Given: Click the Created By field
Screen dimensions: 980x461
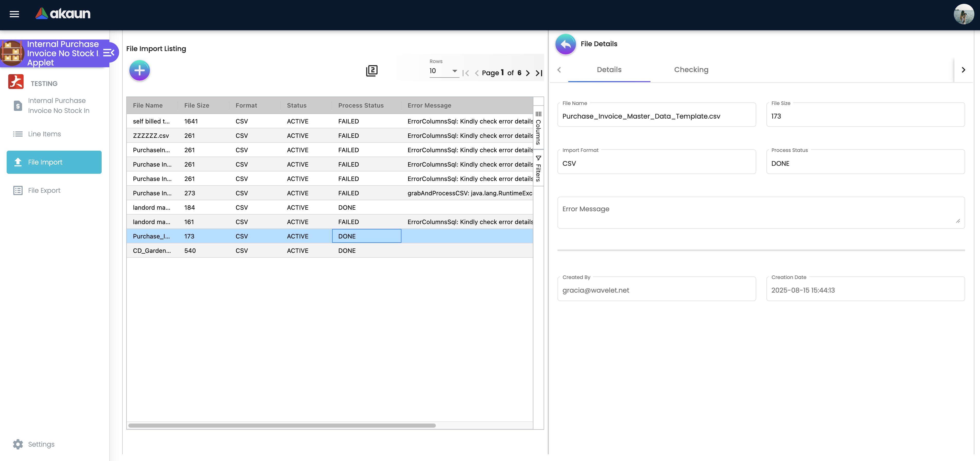Looking at the screenshot, I should pos(656,290).
